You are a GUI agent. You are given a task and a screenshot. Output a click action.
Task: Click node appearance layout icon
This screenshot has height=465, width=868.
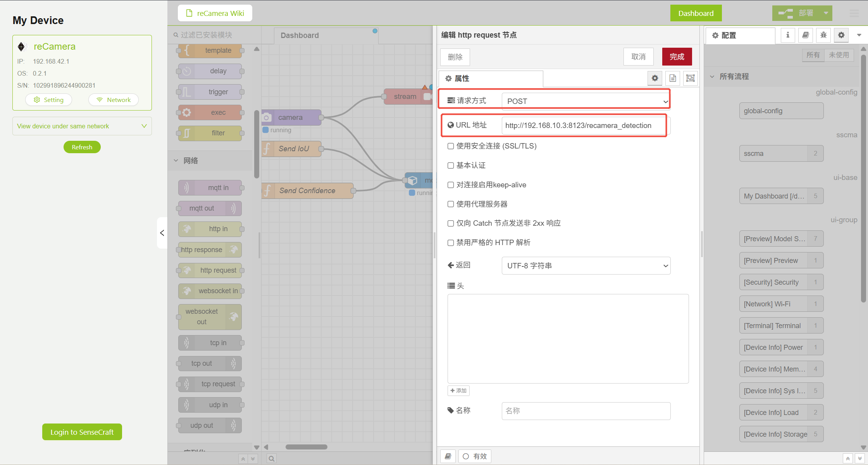690,78
